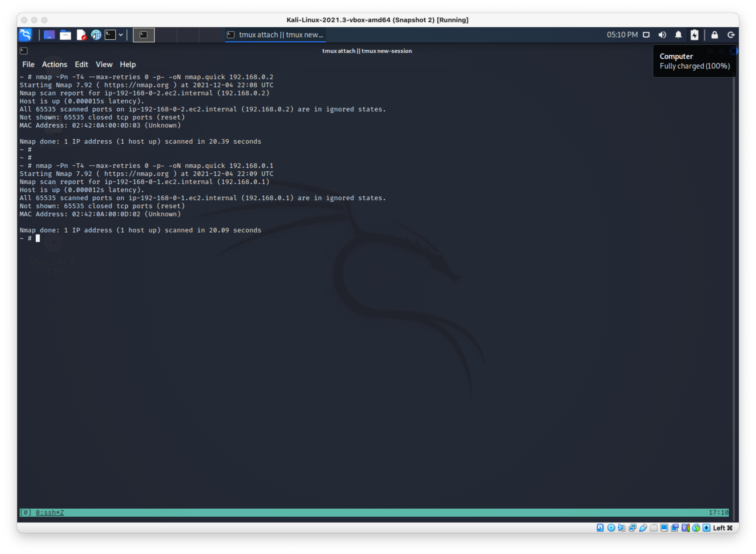Click the tmux '[0]' session indicator
Screen dimensions: 756x554
coord(25,513)
